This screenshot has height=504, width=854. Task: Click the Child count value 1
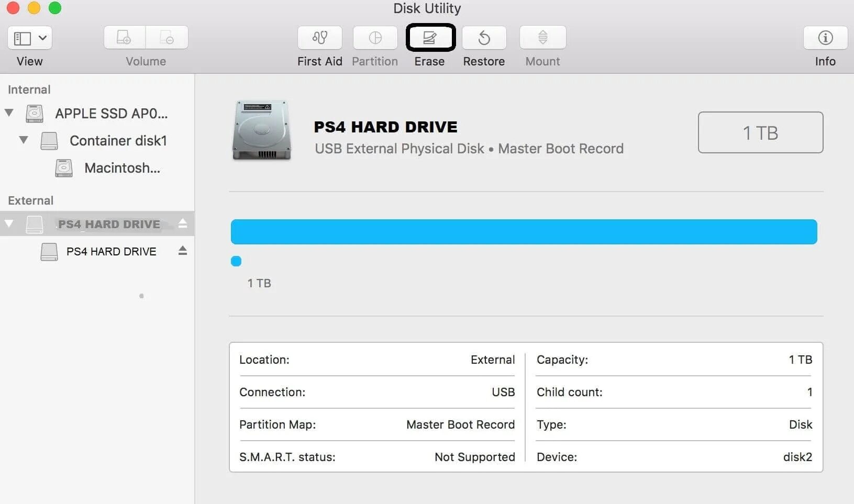[809, 392]
